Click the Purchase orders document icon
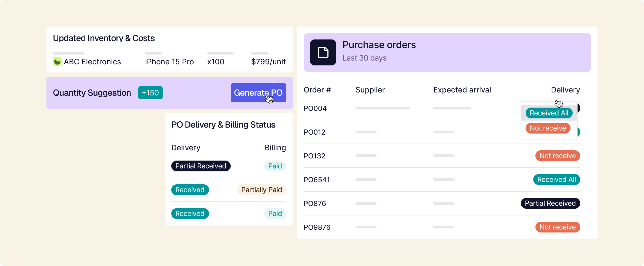This screenshot has height=266, width=644. 323,52
